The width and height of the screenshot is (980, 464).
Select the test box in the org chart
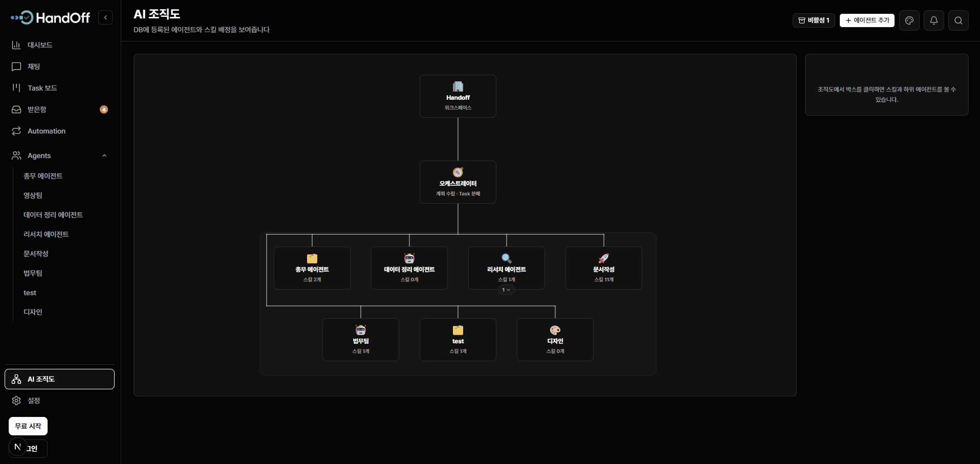click(458, 340)
